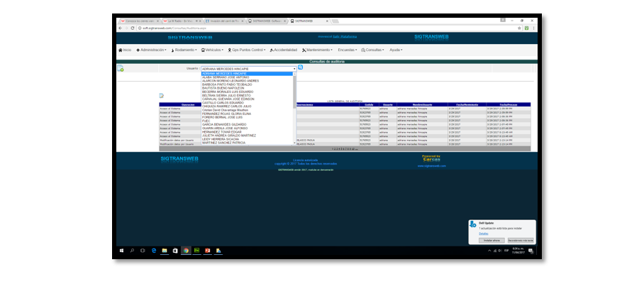Click Recordármelo más tarde button
Screen dimensions: 644x289
click(x=521, y=241)
